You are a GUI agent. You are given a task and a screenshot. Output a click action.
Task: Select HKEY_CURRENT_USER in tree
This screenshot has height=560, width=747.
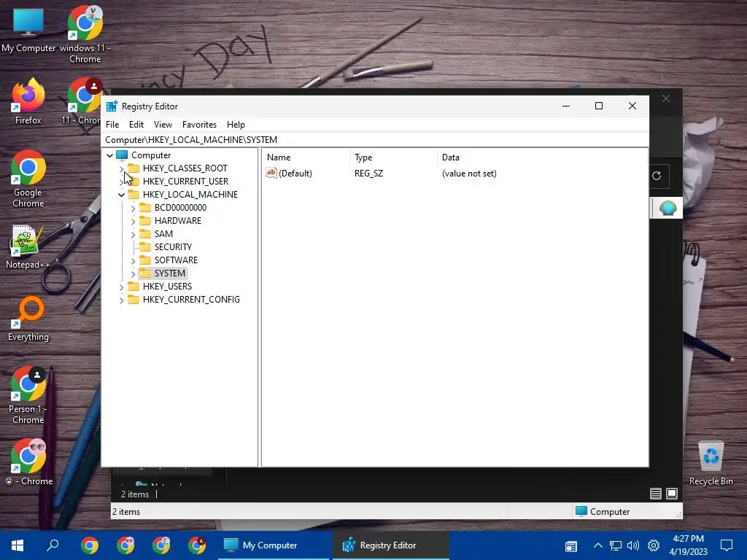click(x=185, y=182)
